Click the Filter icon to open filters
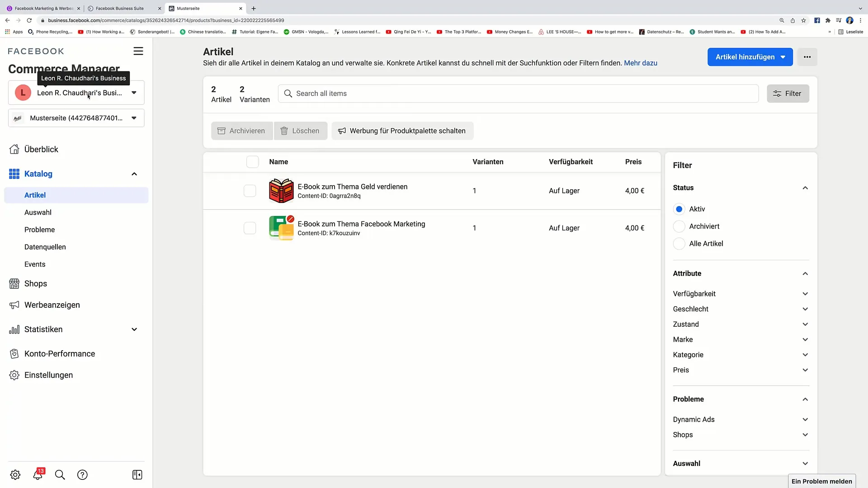868x488 pixels. (x=788, y=94)
